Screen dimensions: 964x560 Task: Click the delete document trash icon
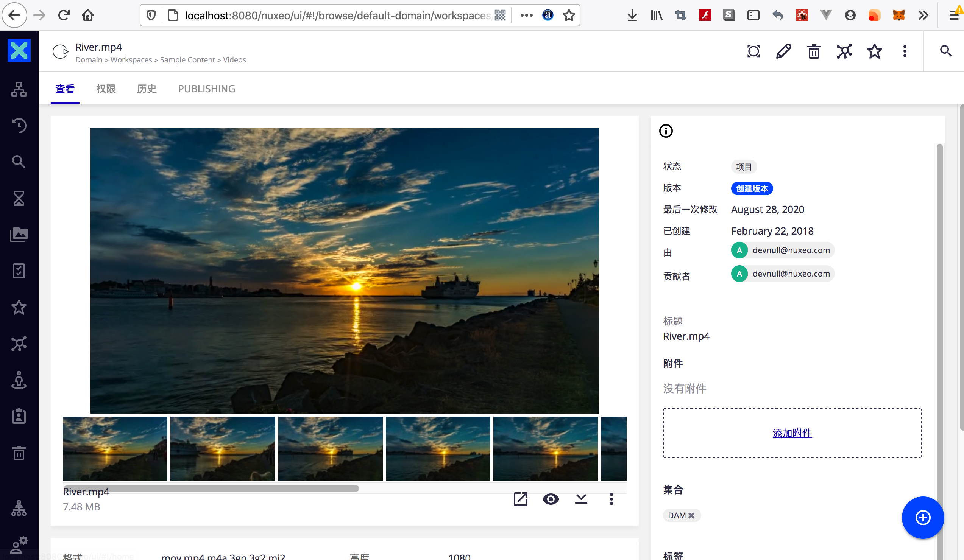[x=814, y=51]
